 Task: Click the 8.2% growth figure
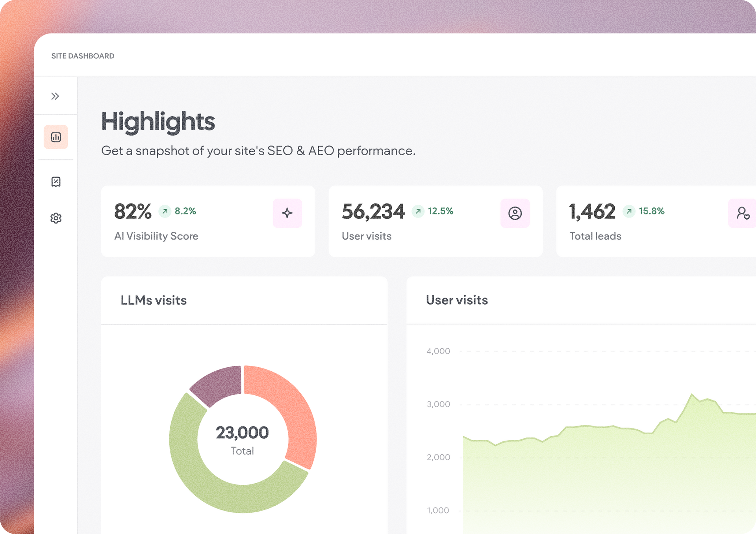pos(185,211)
